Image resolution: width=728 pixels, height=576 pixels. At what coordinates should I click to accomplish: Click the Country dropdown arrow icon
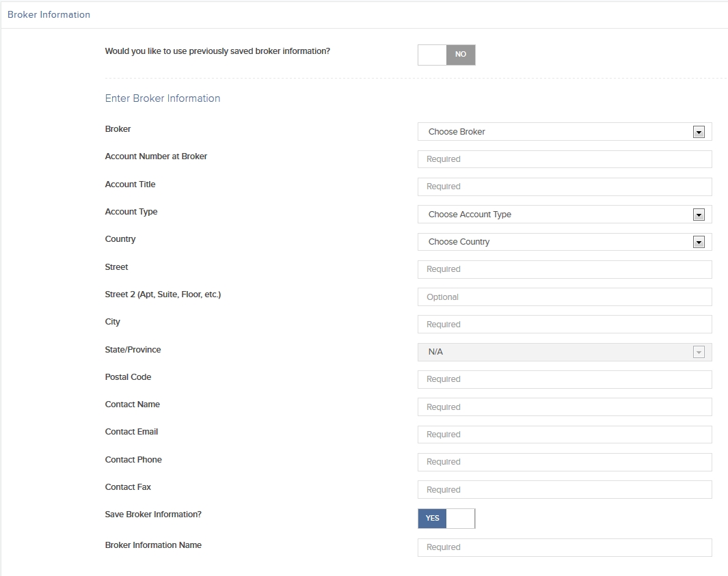(699, 243)
